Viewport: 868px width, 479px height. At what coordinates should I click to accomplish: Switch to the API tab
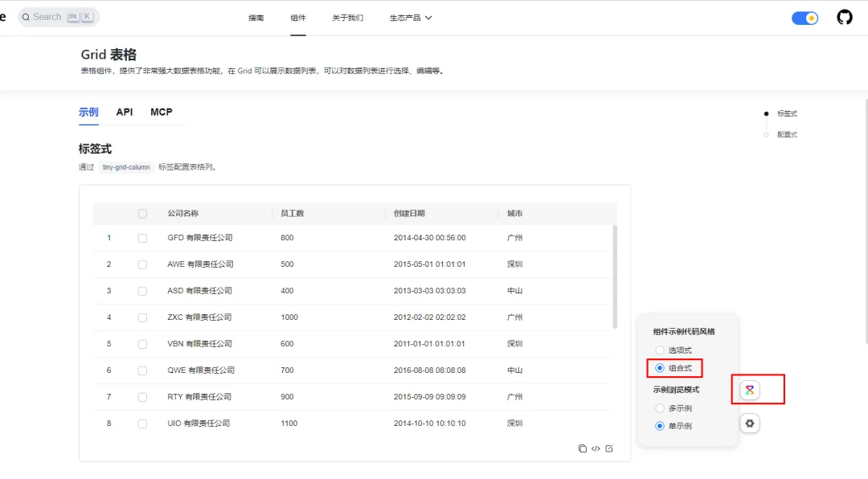coord(125,112)
